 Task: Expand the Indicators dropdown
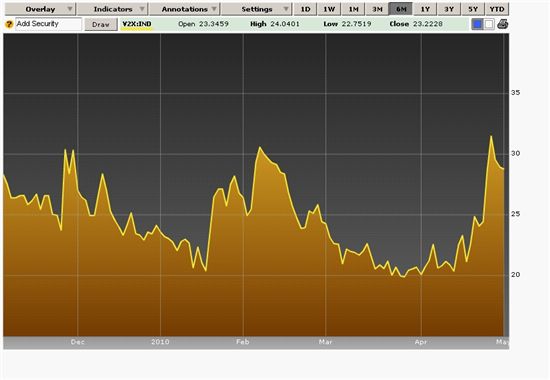pyautogui.click(x=113, y=9)
